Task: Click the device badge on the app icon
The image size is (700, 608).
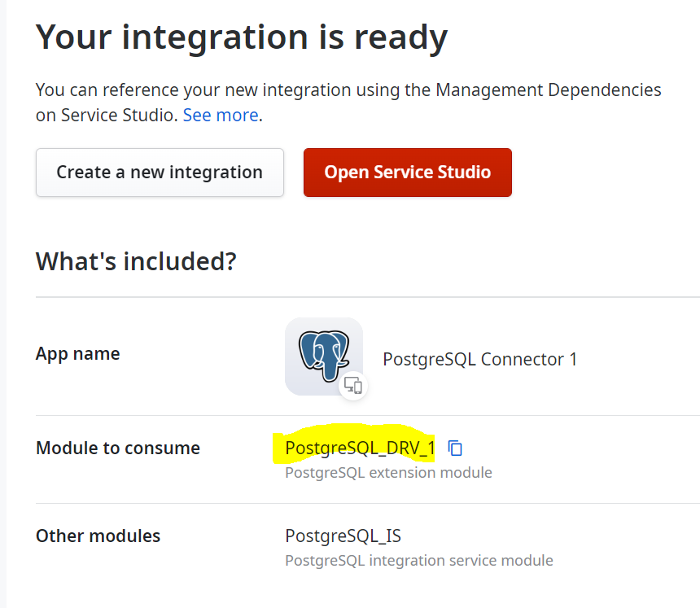Action: (x=353, y=387)
